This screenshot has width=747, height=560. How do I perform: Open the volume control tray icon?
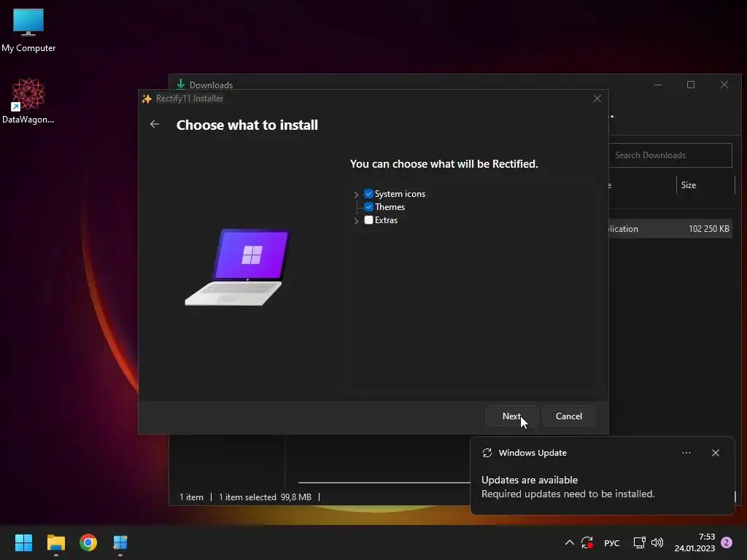657,542
